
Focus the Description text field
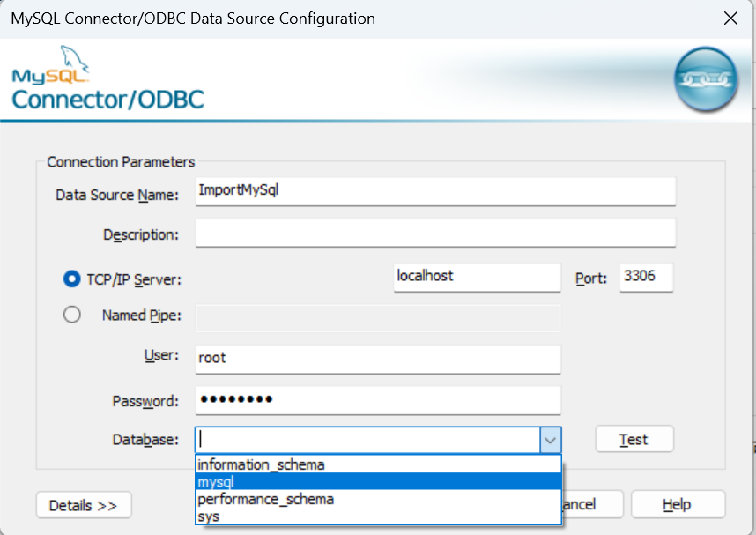pyautogui.click(x=435, y=233)
